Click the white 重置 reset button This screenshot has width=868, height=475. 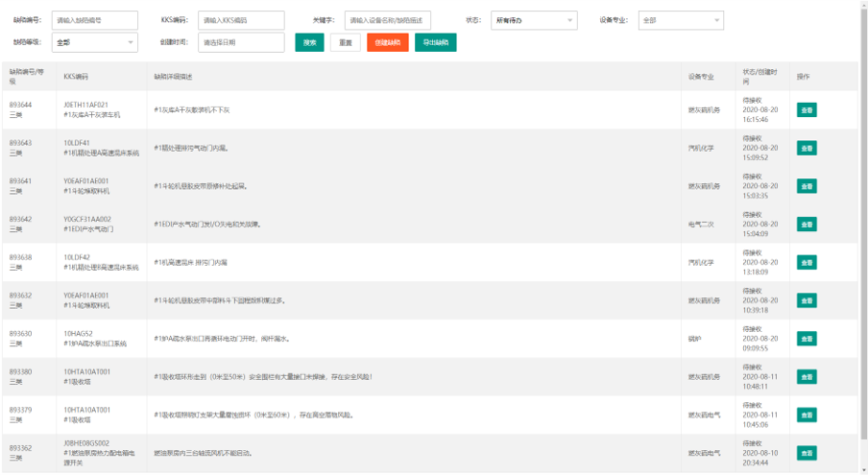pyautogui.click(x=345, y=42)
